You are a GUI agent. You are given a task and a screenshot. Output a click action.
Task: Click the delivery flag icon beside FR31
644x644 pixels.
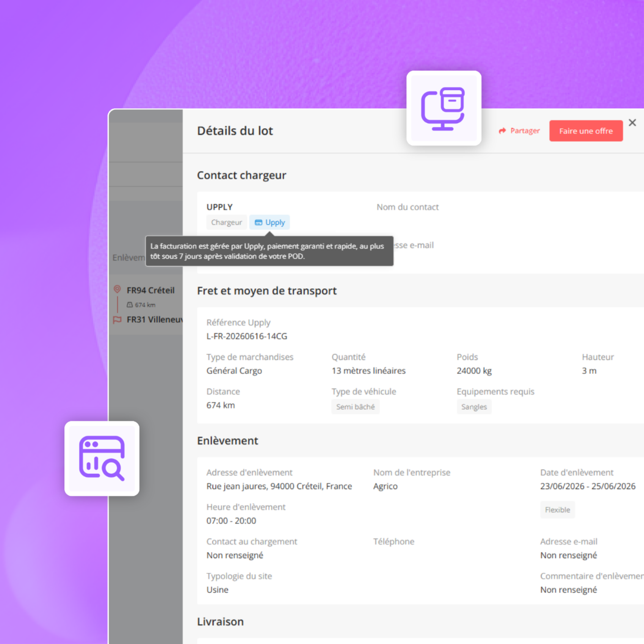point(117,320)
